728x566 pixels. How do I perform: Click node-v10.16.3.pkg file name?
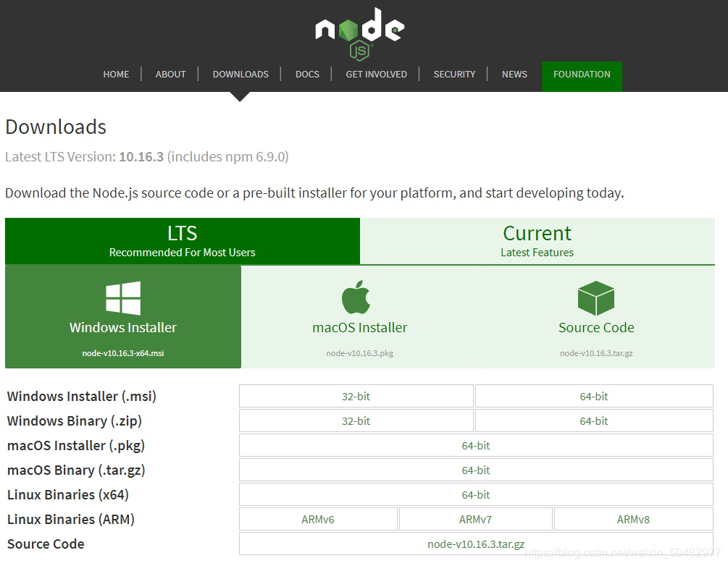pos(360,353)
